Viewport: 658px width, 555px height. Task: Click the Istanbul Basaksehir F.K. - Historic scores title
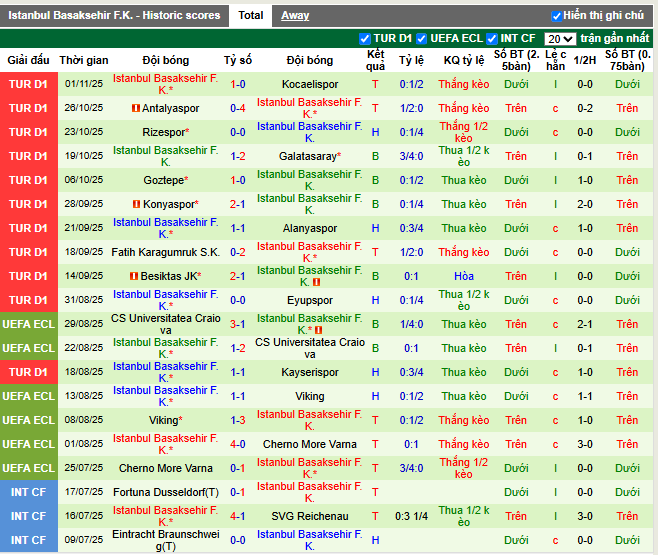click(x=114, y=16)
